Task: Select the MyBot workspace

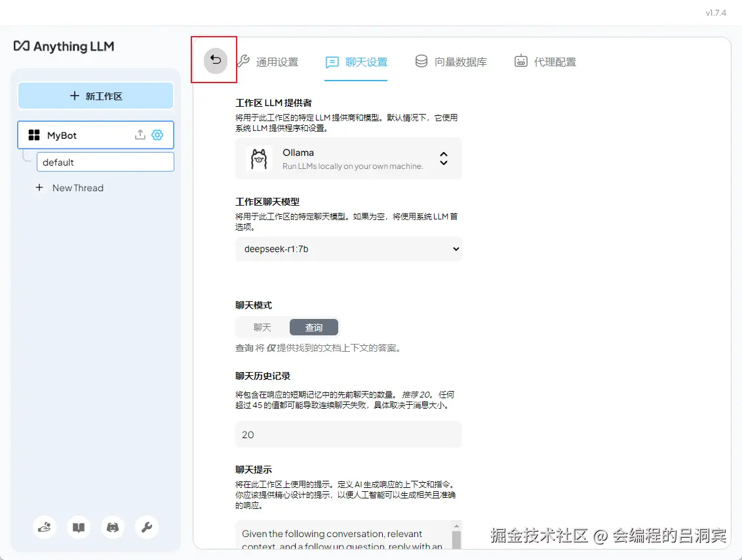Action: tap(96, 135)
